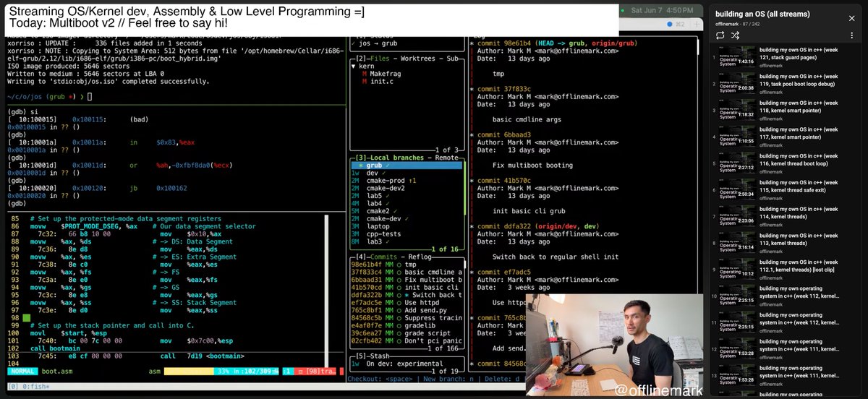Switch to the Local branches tab
Viewport: 868px width, 399px height.
pos(396,157)
